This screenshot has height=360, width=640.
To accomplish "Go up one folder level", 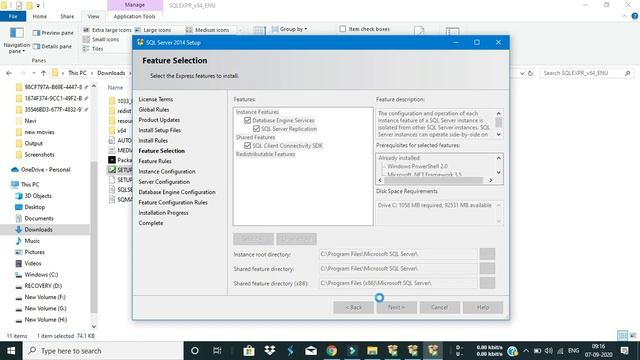I will 43,73.
